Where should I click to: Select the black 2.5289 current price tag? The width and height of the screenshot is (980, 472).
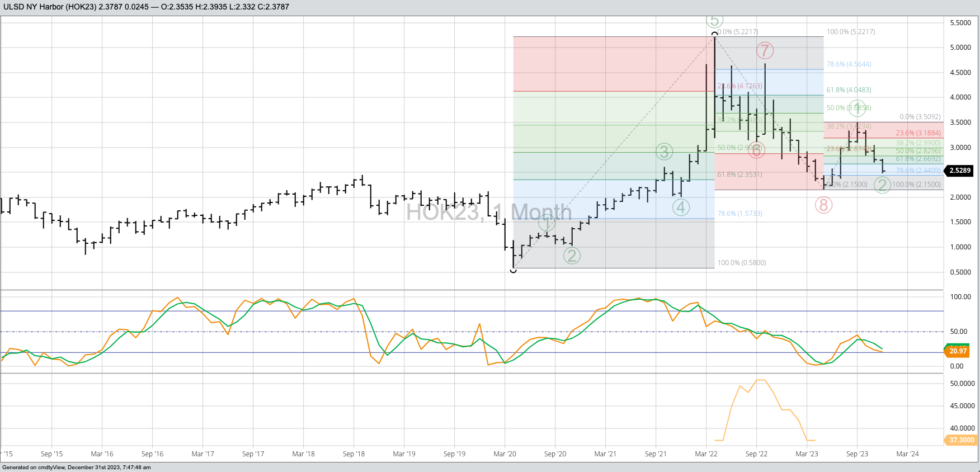click(x=959, y=171)
